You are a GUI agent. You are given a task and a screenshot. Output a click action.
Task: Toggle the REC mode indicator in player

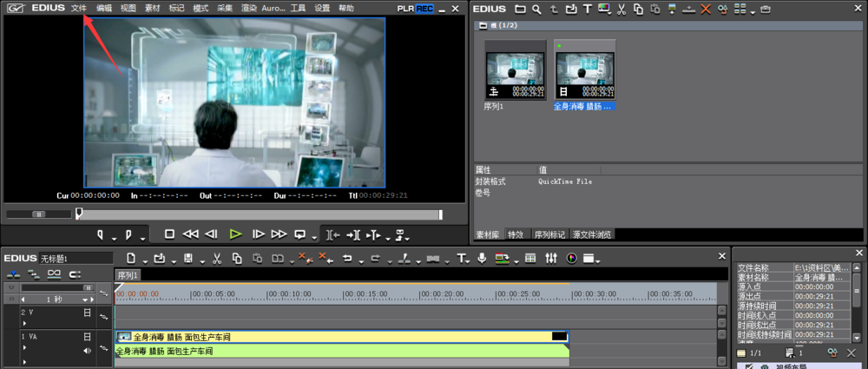[x=424, y=8]
